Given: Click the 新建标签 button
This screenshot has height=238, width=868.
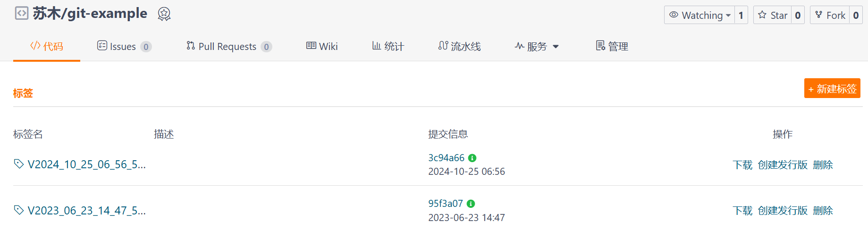Looking at the screenshot, I should (832, 89).
